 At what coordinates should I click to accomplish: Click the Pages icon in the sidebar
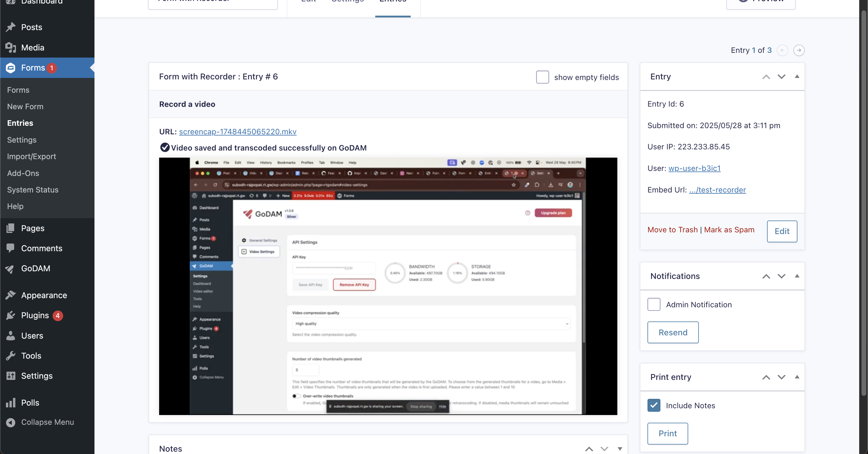pos(11,228)
